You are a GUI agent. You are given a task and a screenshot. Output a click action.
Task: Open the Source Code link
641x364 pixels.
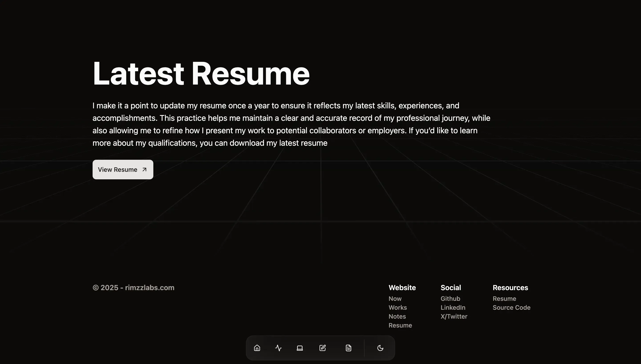[x=511, y=307]
